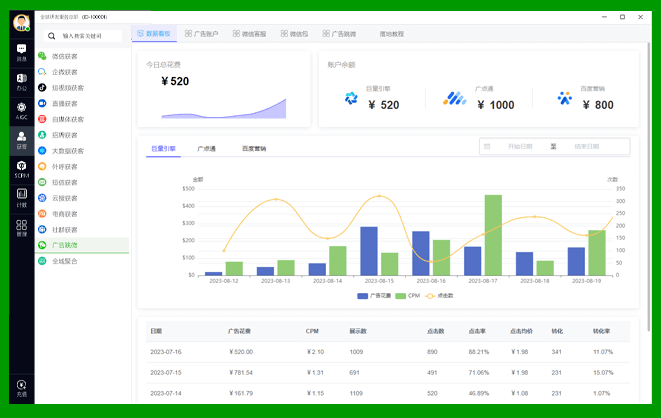The width and height of the screenshot is (661, 418).
Task: Select 微信获客 in the sidebar list
Action: 64,56
